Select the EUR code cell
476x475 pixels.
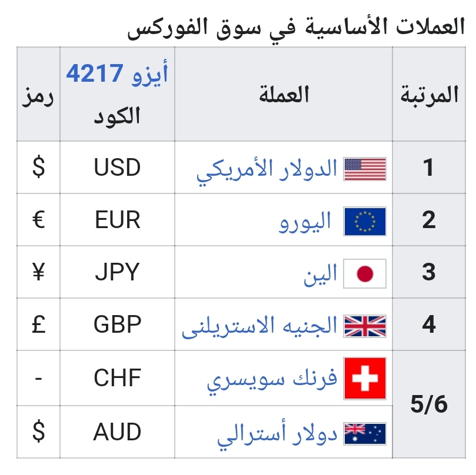coord(117,220)
